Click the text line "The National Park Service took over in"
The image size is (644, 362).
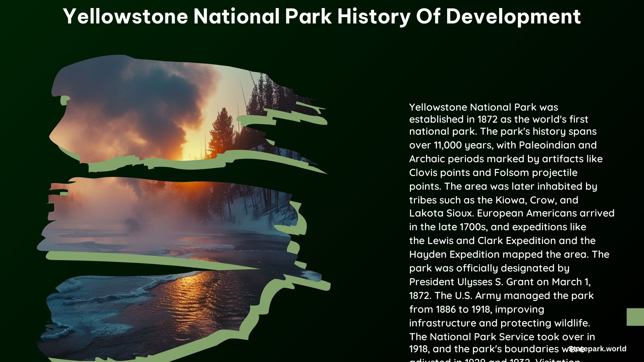tap(502, 337)
